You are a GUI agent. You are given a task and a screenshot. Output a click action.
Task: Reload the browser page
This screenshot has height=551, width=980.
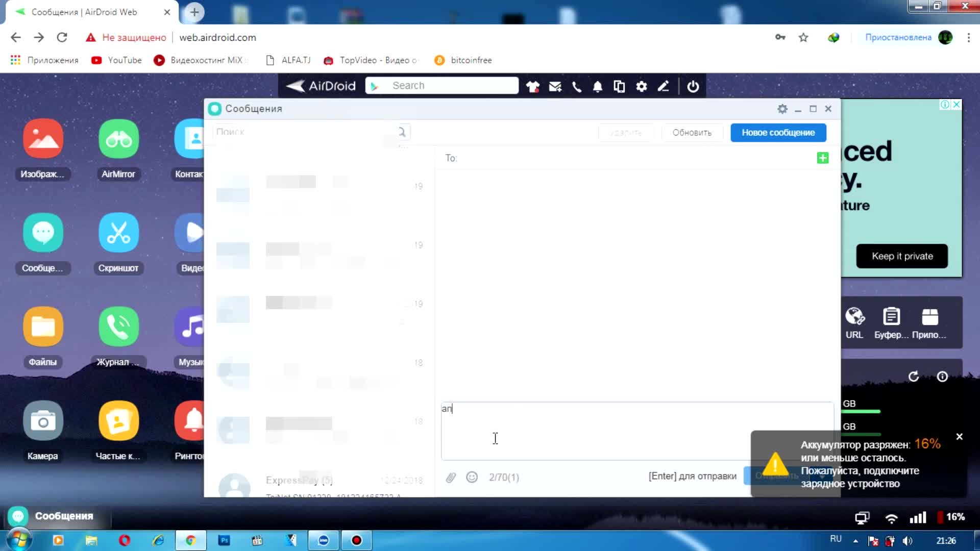[62, 37]
